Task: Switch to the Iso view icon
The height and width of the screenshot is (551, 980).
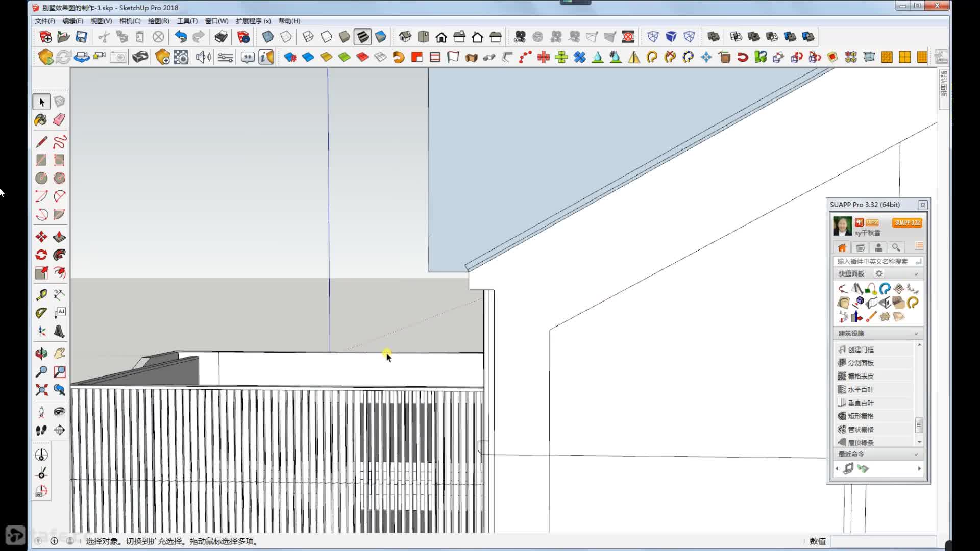Action: point(405,37)
